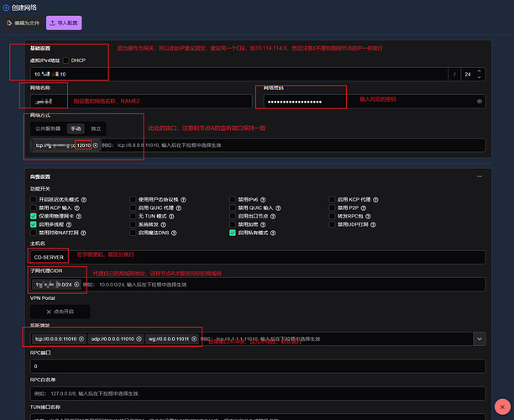
Task: Open help icon beside 禁用UDP打洞
Action: (373, 224)
